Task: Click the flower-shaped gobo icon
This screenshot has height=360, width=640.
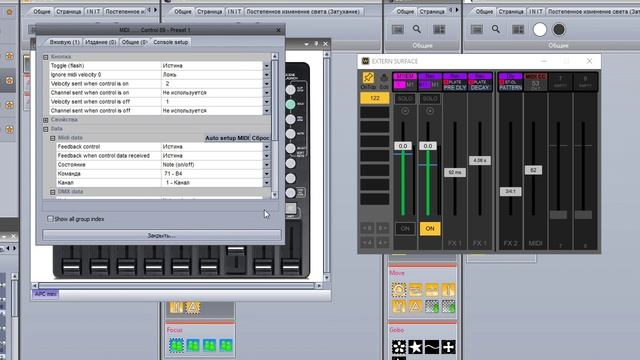Action: (399, 347)
